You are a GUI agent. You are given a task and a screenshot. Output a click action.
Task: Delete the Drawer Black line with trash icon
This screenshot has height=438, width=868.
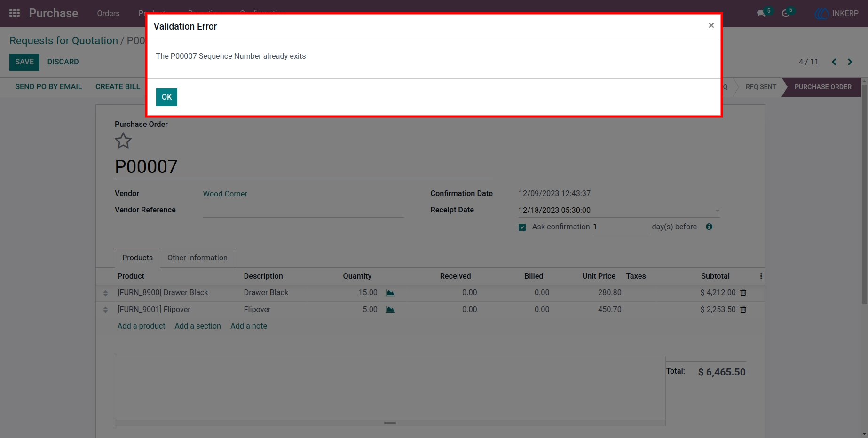pos(743,292)
